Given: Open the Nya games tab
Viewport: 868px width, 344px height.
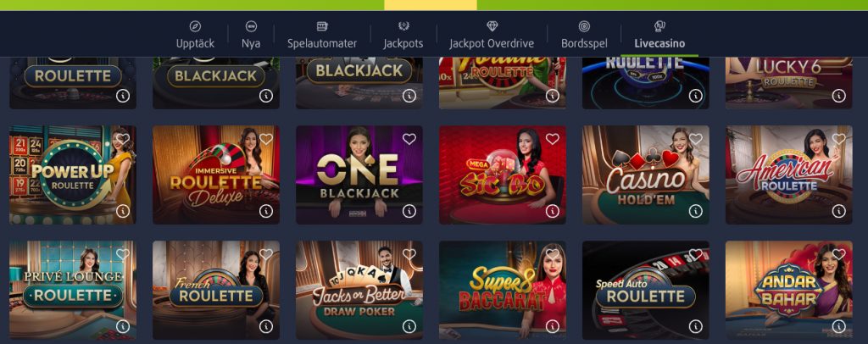Looking at the screenshot, I should pyautogui.click(x=251, y=35).
